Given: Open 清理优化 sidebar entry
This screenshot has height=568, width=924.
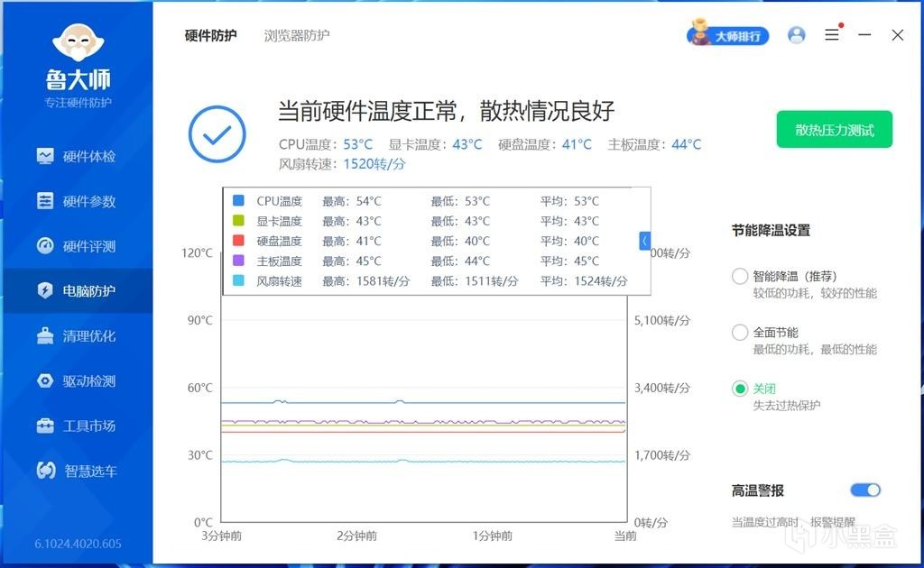Looking at the screenshot, I should [77, 335].
